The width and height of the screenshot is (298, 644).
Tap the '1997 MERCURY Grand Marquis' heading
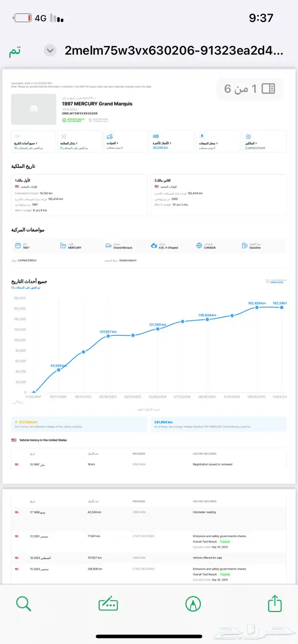(97, 104)
